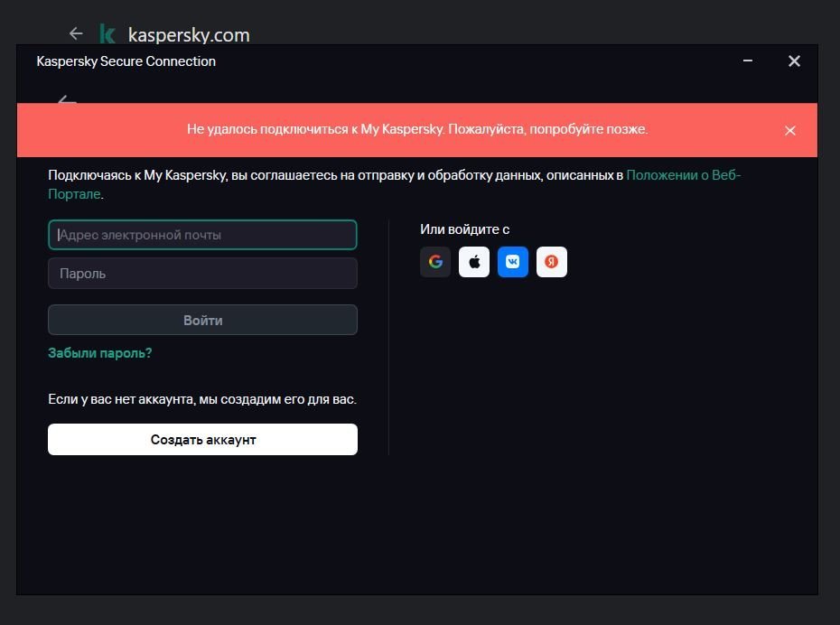Screen dimensions: 840x625
Task: Open the 'Забыли пароль?' link
Action: pyautogui.click(x=99, y=353)
